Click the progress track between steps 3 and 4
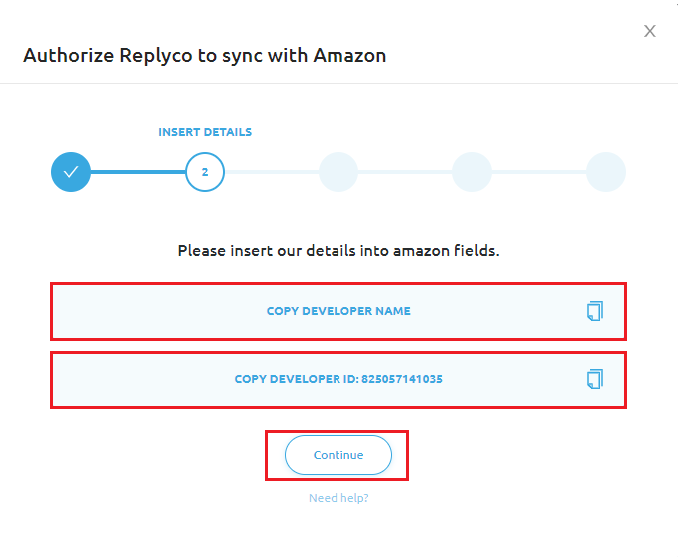678x557 pixels. tap(405, 172)
